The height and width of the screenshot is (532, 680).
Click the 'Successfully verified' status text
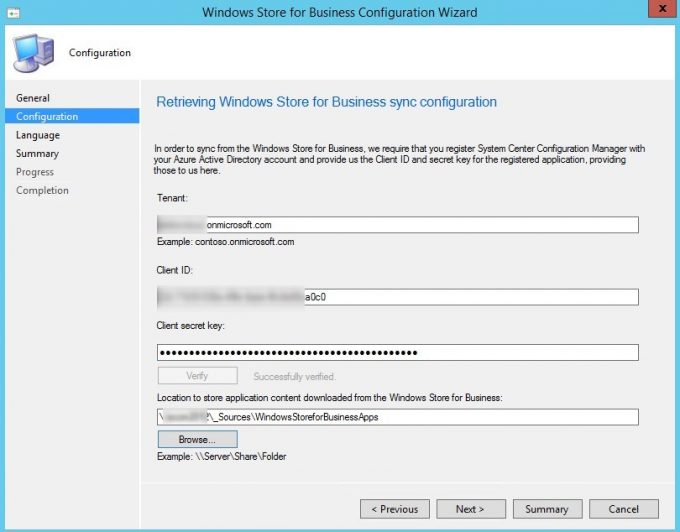click(x=294, y=376)
